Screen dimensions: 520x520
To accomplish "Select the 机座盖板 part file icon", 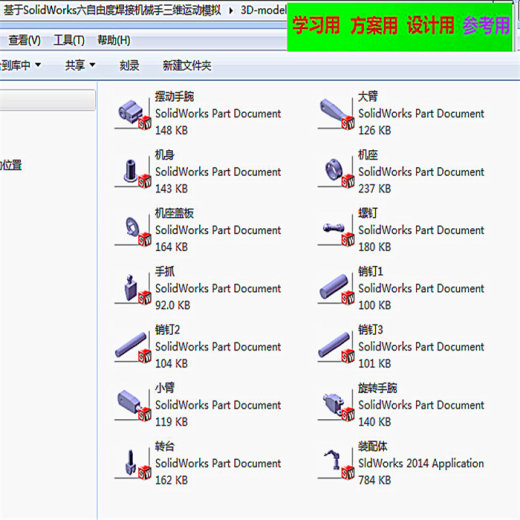I will pos(133,230).
